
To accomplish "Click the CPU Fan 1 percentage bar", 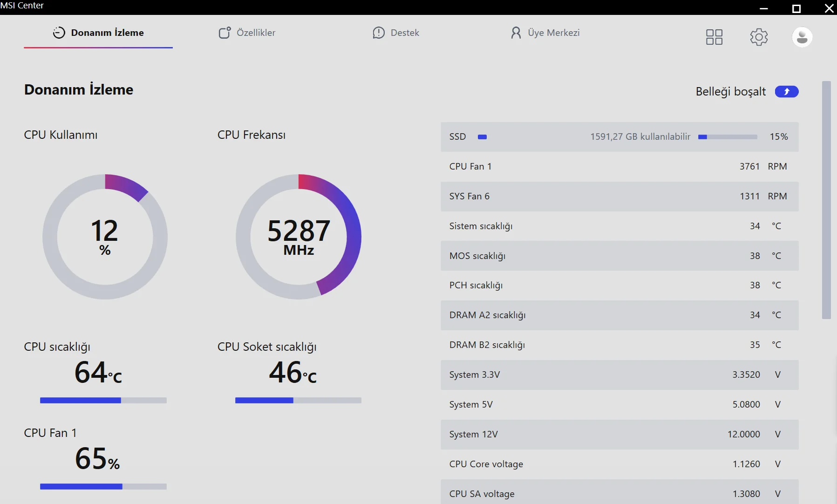I will 103,486.
